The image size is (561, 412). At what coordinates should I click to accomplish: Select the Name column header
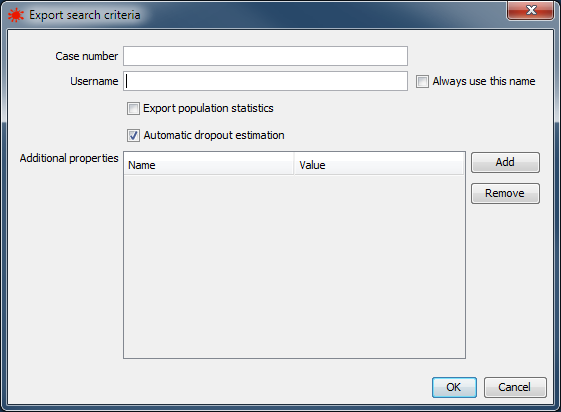pyautogui.click(x=209, y=165)
